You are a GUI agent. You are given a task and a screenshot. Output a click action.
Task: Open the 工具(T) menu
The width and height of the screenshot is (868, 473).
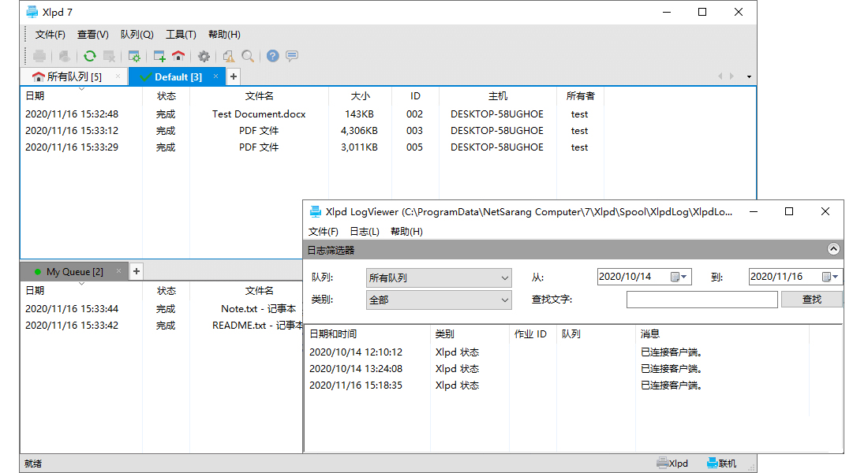(x=180, y=34)
